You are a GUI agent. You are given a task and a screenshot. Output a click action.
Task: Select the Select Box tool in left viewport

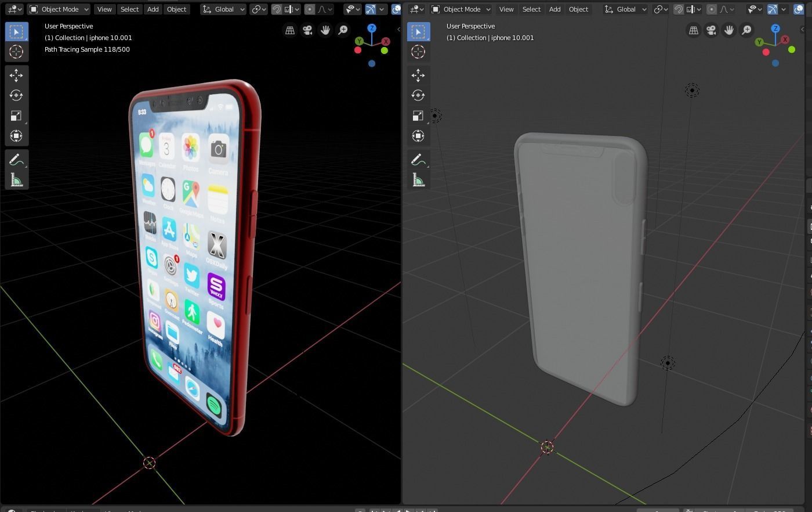(x=16, y=31)
